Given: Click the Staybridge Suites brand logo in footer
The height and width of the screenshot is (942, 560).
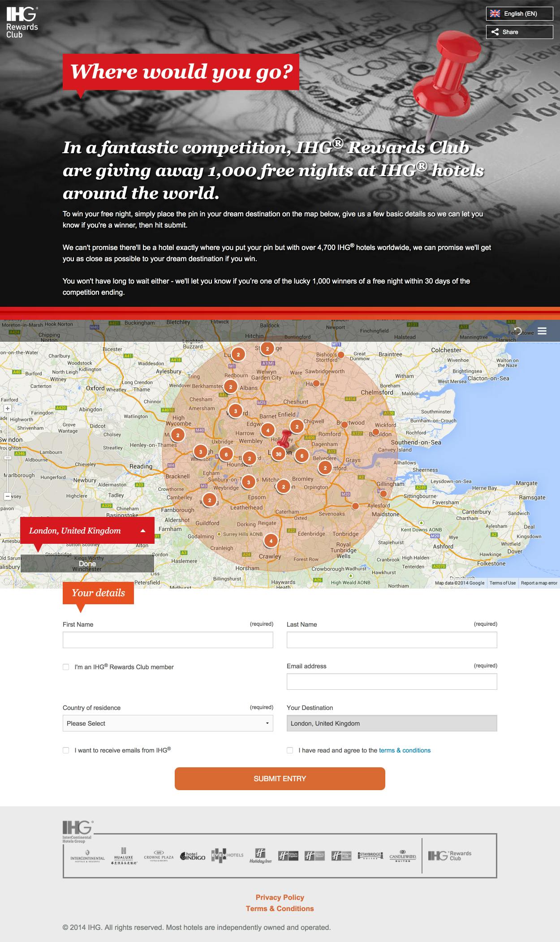Looking at the screenshot, I should (371, 856).
